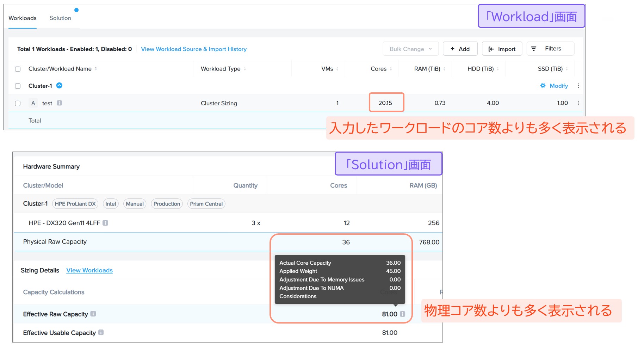Click the plus icon on Add
644x345 pixels.
tap(452, 49)
